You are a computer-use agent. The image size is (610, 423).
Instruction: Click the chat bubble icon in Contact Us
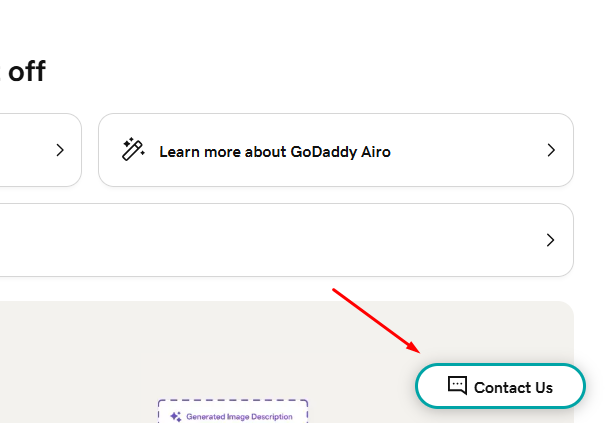(457, 385)
